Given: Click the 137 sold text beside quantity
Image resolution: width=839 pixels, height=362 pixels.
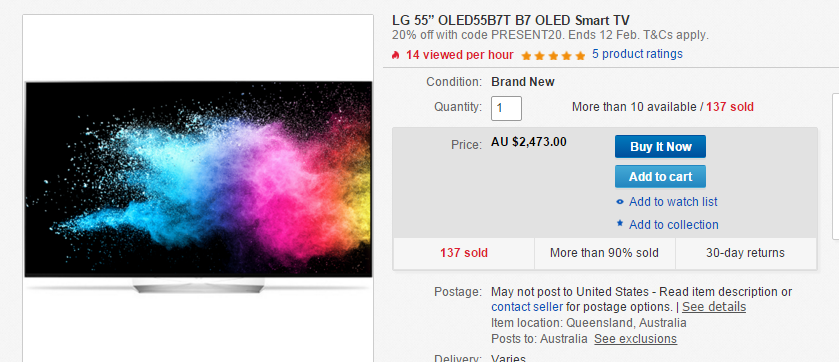Looking at the screenshot, I should pos(730,107).
